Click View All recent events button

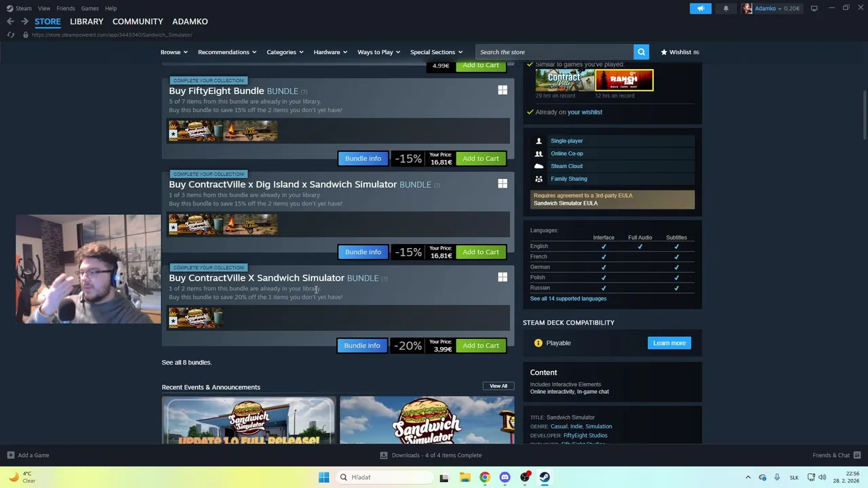coord(498,386)
